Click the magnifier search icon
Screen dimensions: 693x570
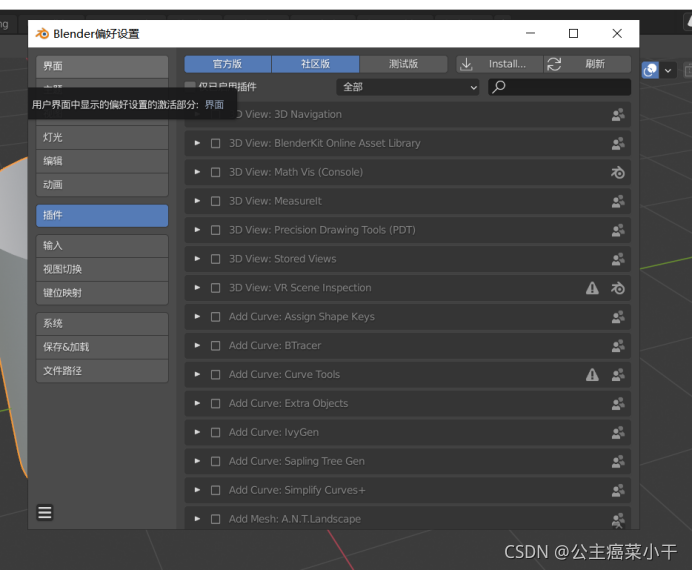499,87
